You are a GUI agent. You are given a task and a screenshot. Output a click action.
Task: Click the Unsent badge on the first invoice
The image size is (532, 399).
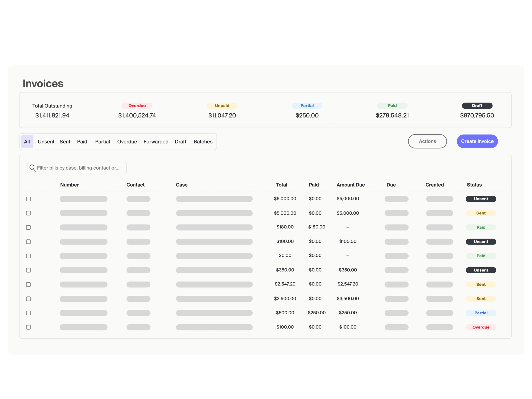[481, 199]
